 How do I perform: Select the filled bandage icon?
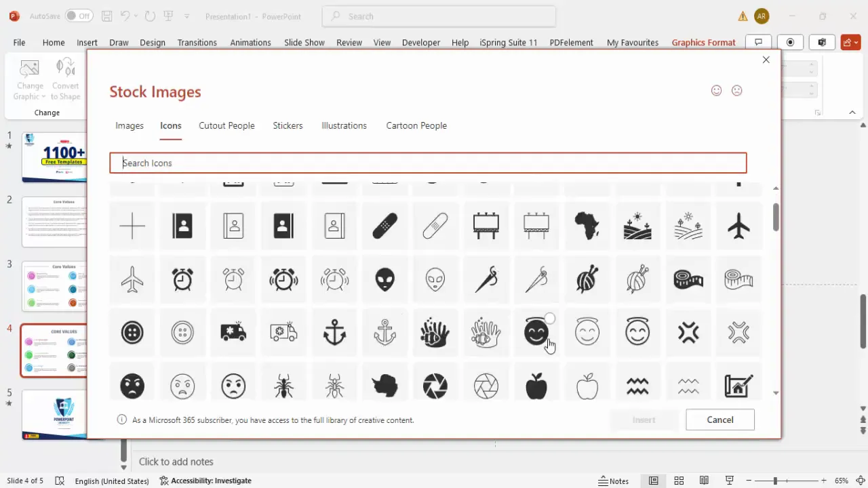coord(384,226)
